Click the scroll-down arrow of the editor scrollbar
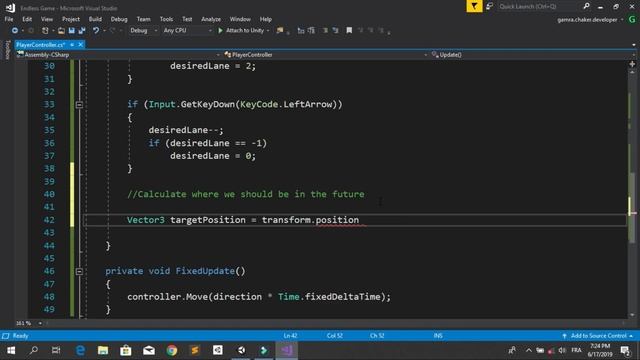The image size is (640, 360). pyautogui.click(x=632, y=315)
